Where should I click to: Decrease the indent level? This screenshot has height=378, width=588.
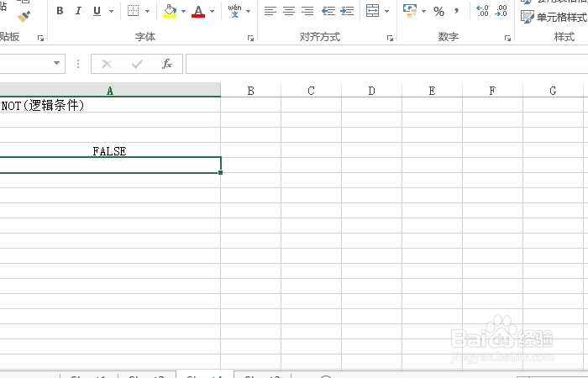pyautogui.click(x=328, y=11)
